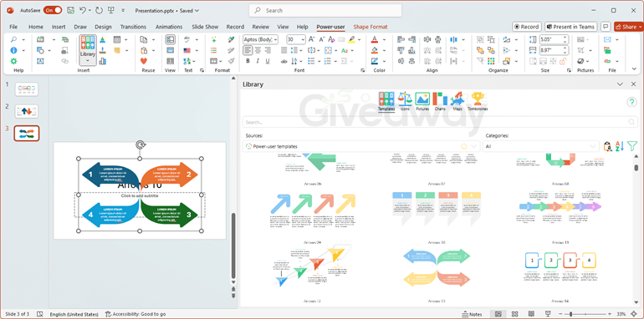Expand the Font Color dropdown arrow
Image resolution: width=644 pixels, height=319 pixels.
[384, 39]
